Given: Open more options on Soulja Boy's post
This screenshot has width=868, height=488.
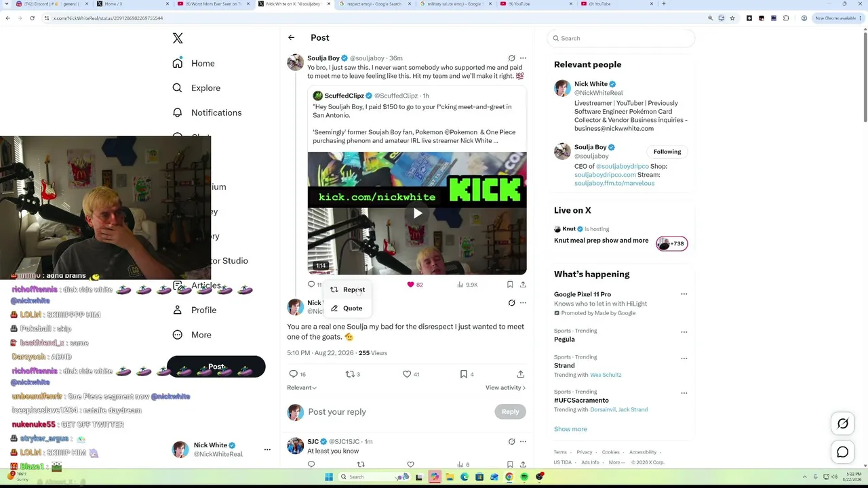Looking at the screenshot, I should tap(523, 58).
